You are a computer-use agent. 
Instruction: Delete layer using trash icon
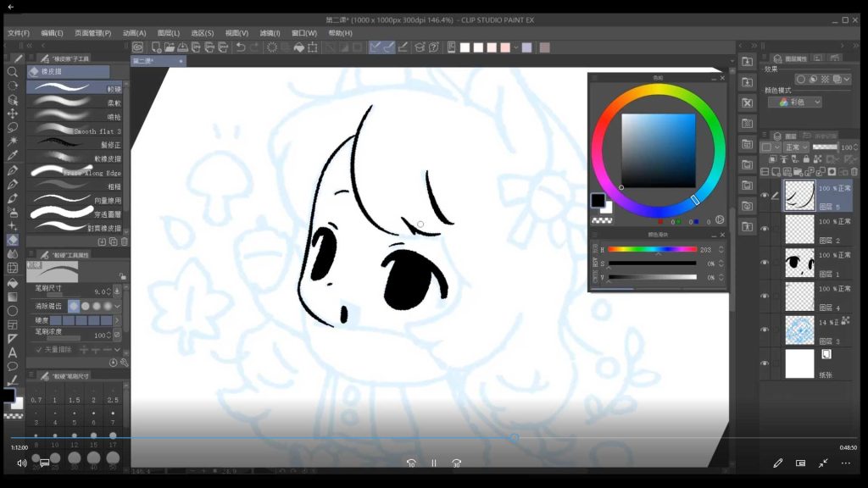(854, 172)
